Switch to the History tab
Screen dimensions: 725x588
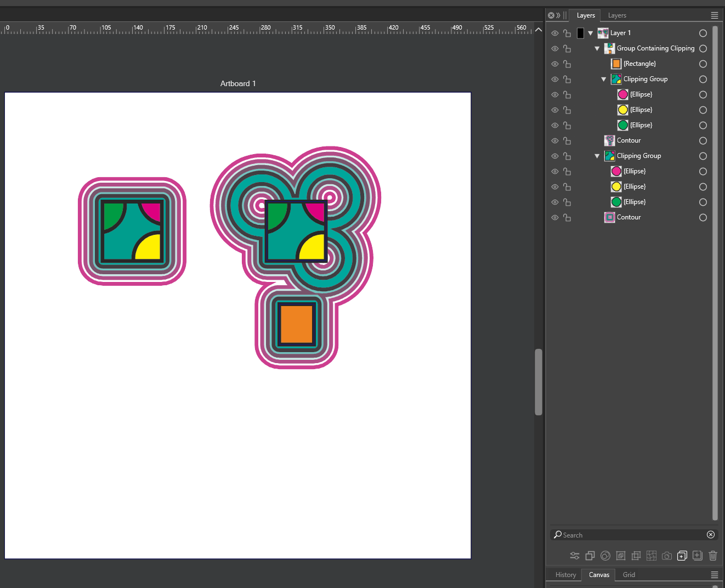(565, 575)
